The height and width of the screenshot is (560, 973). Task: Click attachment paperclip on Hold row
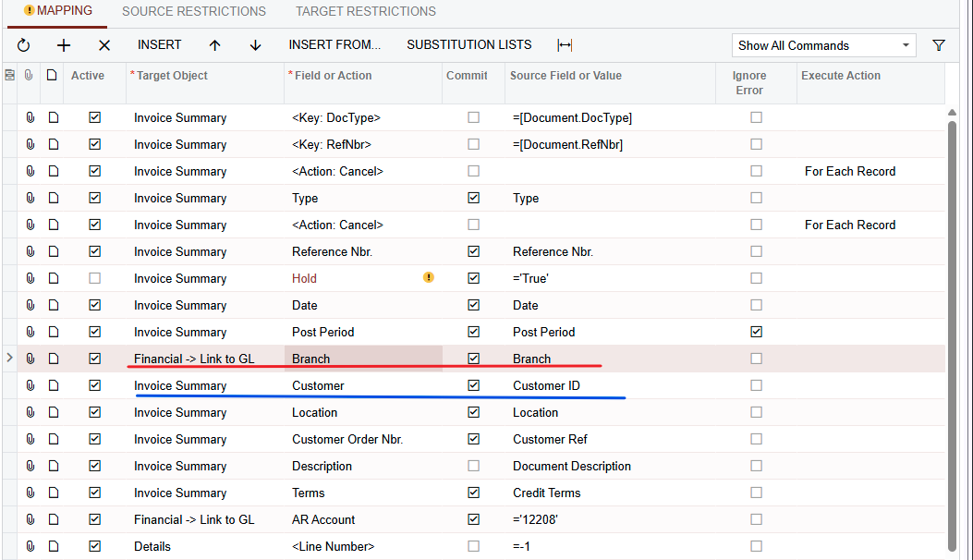(x=30, y=278)
